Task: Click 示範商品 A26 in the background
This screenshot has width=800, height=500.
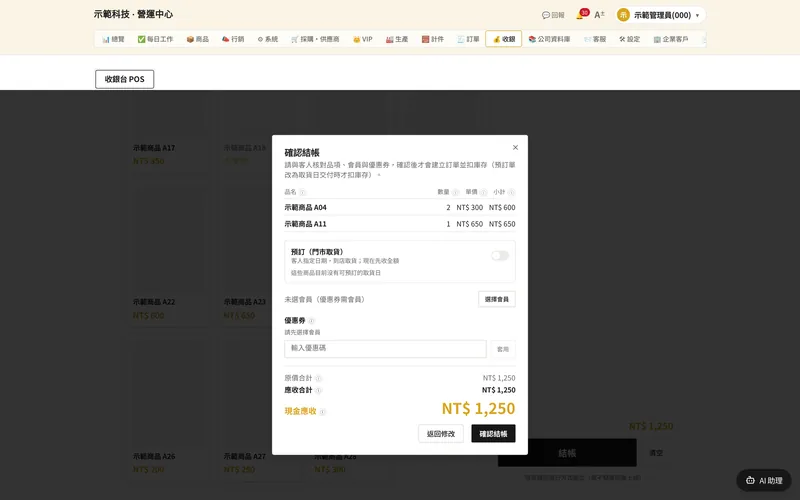Action: (x=154, y=456)
